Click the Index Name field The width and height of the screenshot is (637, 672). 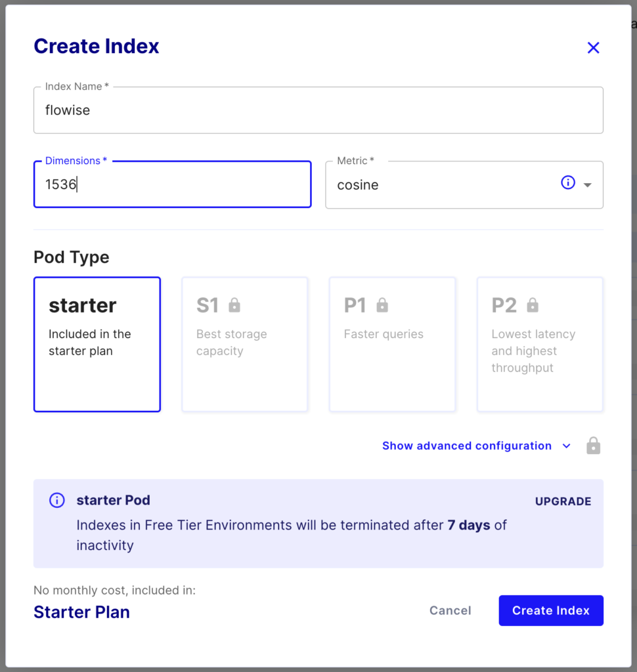[x=318, y=110]
